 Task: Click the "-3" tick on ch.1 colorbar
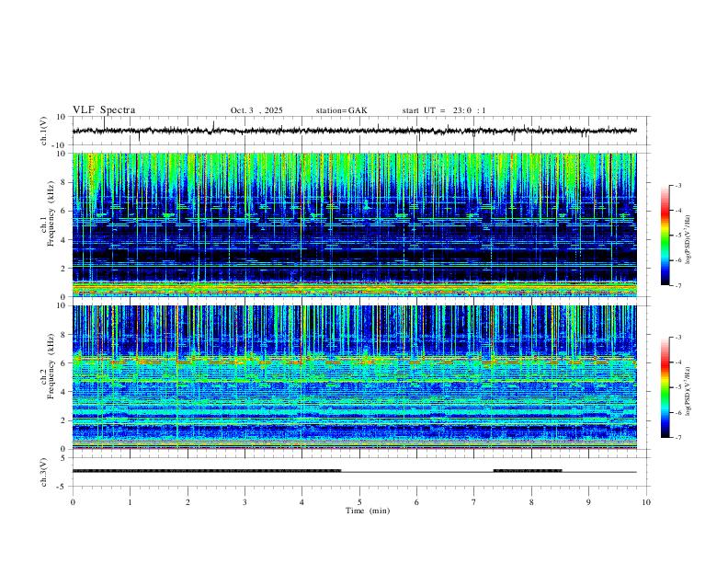677,185
